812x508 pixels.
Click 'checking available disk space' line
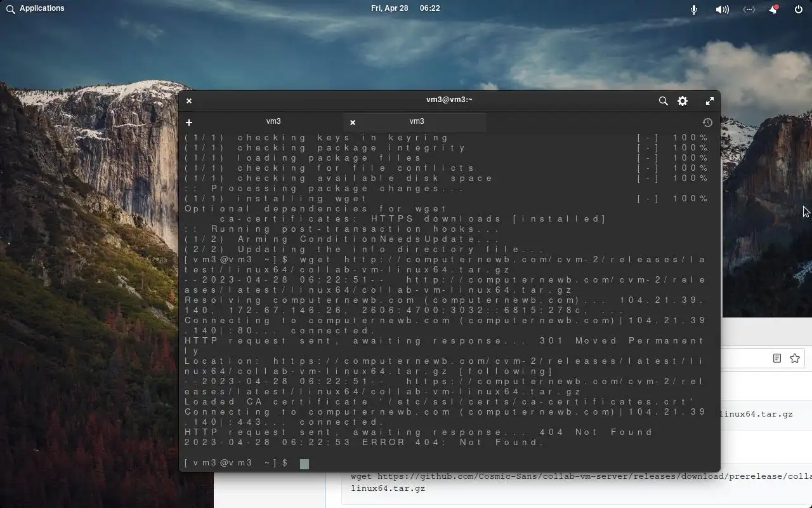pos(339,178)
